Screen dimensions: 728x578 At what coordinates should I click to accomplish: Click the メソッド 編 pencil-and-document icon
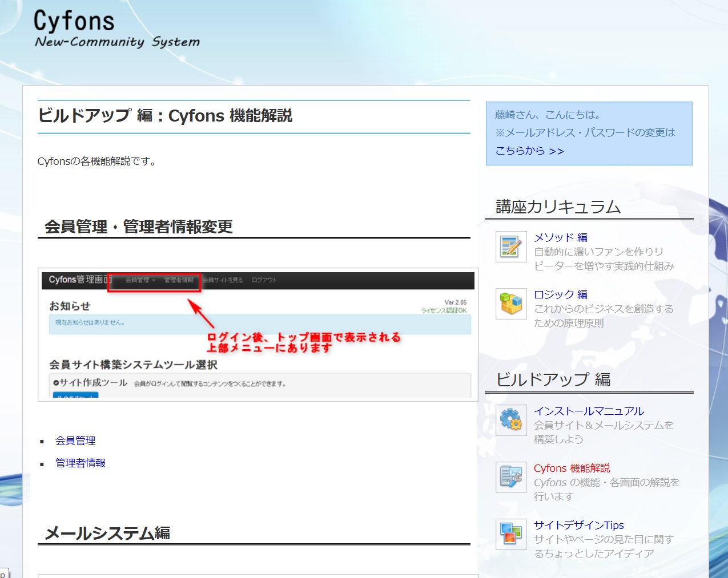tap(510, 247)
